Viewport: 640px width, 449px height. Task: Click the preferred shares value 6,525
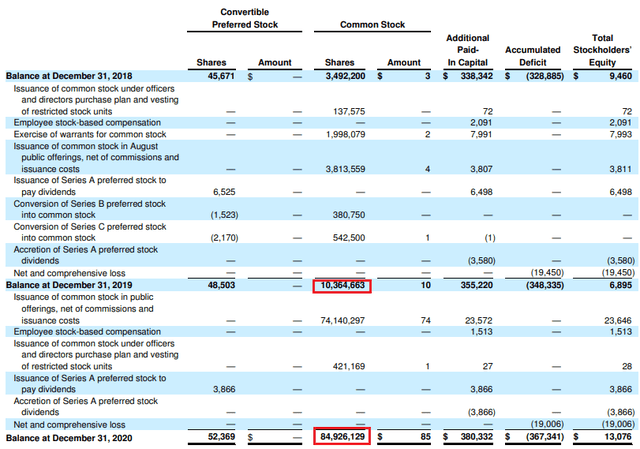(x=224, y=192)
